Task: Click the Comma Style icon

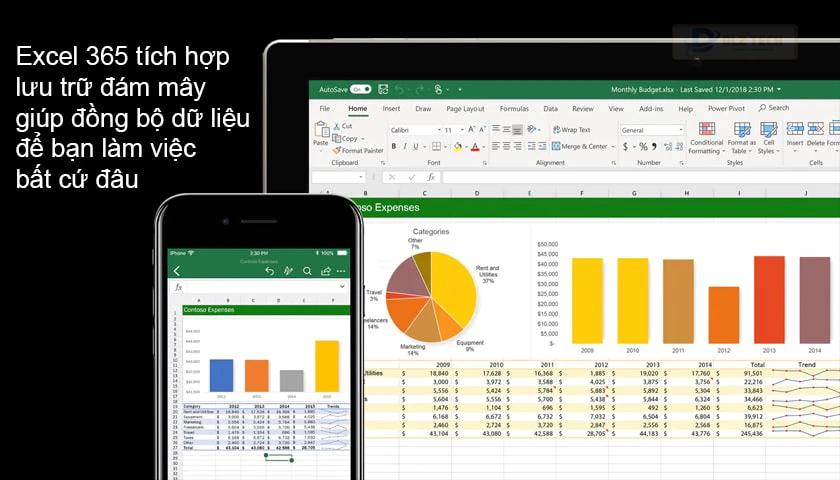Action: click(x=655, y=146)
